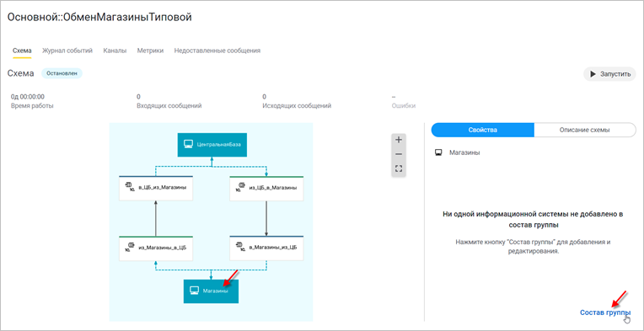Click the Состав группы link

605,312
